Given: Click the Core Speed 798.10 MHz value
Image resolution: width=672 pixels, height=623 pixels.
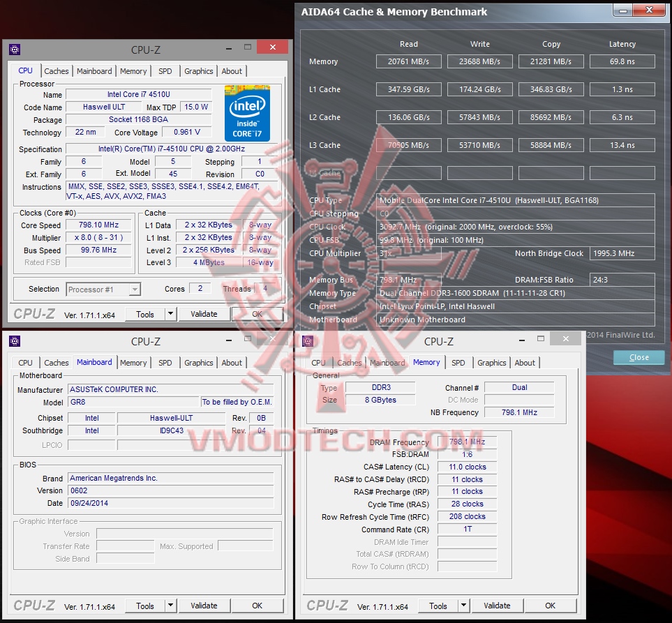Looking at the screenshot, I should click(x=98, y=225).
